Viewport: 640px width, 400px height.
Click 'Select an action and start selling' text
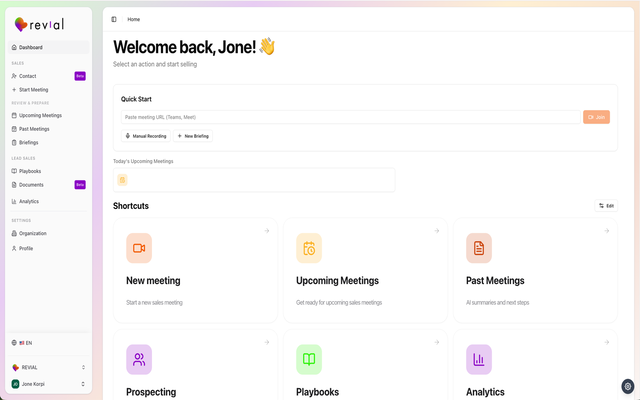click(x=155, y=64)
